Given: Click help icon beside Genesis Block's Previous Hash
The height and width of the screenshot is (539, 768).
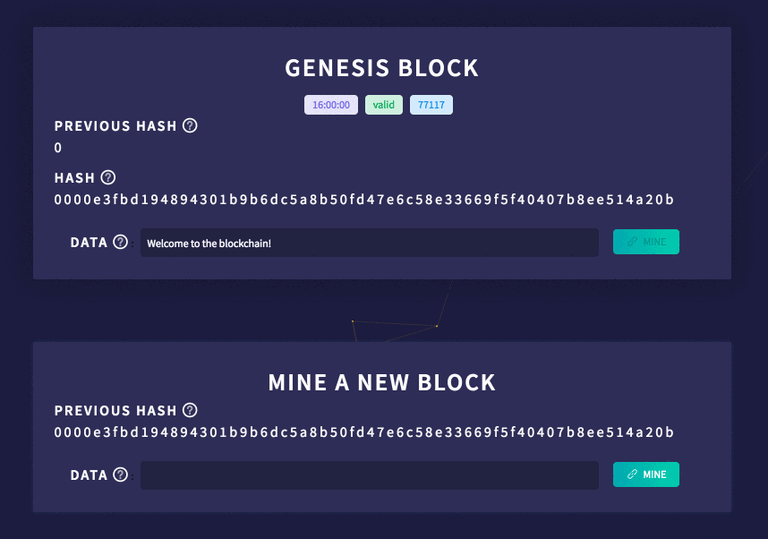Looking at the screenshot, I should (x=190, y=126).
